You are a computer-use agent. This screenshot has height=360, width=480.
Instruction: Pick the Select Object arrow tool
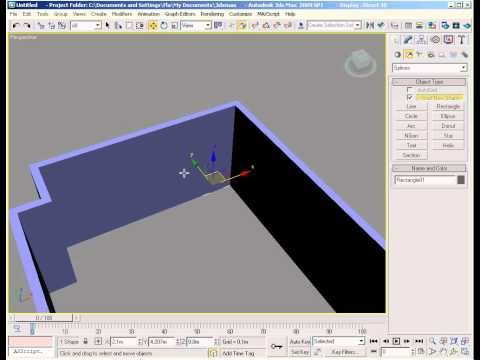107,25
